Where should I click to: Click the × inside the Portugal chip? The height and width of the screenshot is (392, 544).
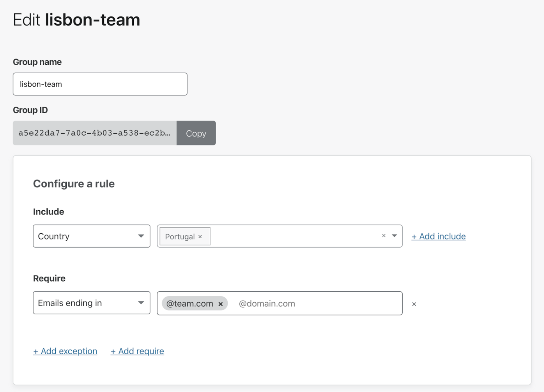(200, 236)
